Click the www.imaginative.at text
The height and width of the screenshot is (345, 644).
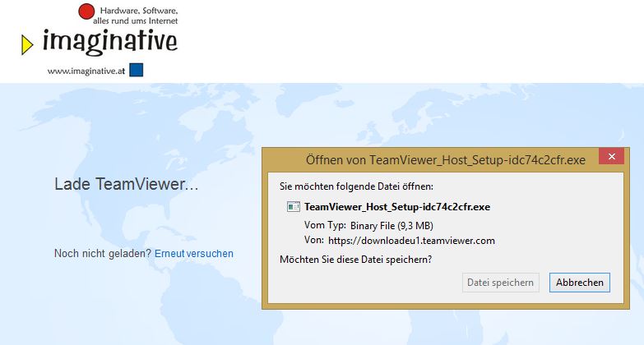click(x=86, y=71)
